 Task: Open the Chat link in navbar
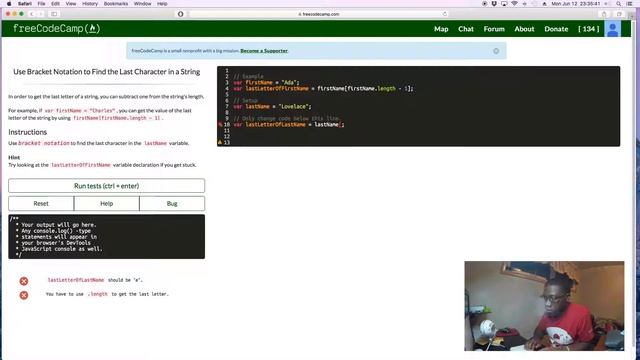coord(466,29)
